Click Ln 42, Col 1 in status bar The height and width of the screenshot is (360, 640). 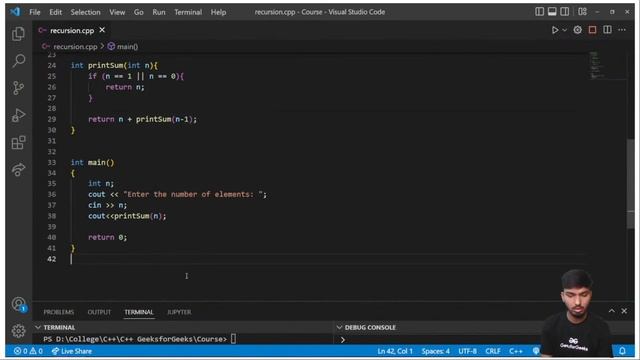pos(395,351)
